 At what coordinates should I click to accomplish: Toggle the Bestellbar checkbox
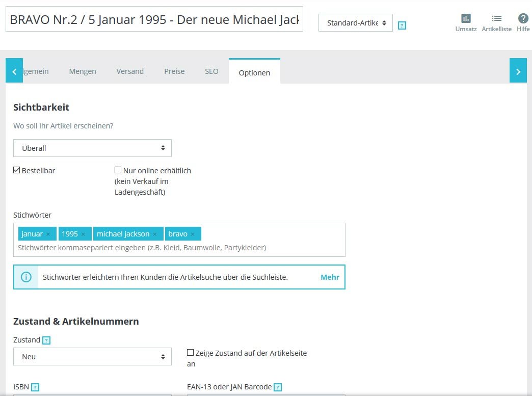(17, 170)
